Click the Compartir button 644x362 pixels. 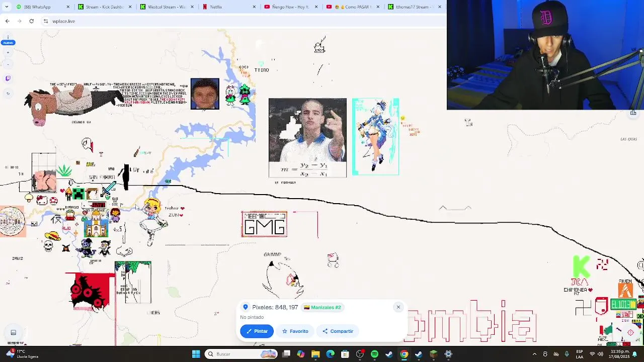tap(338, 331)
